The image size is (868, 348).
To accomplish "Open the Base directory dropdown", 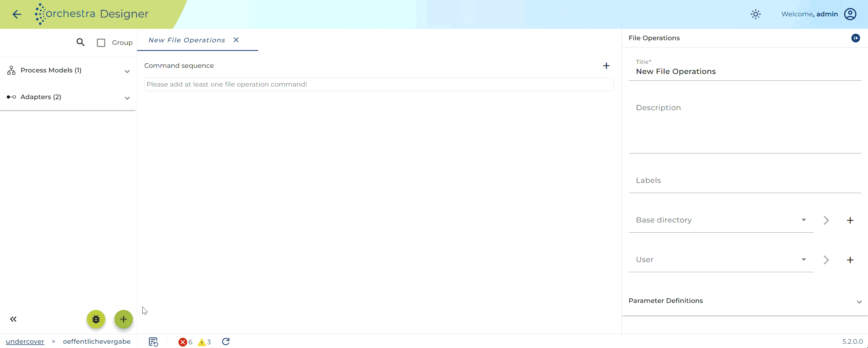I will [x=721, y=220].
